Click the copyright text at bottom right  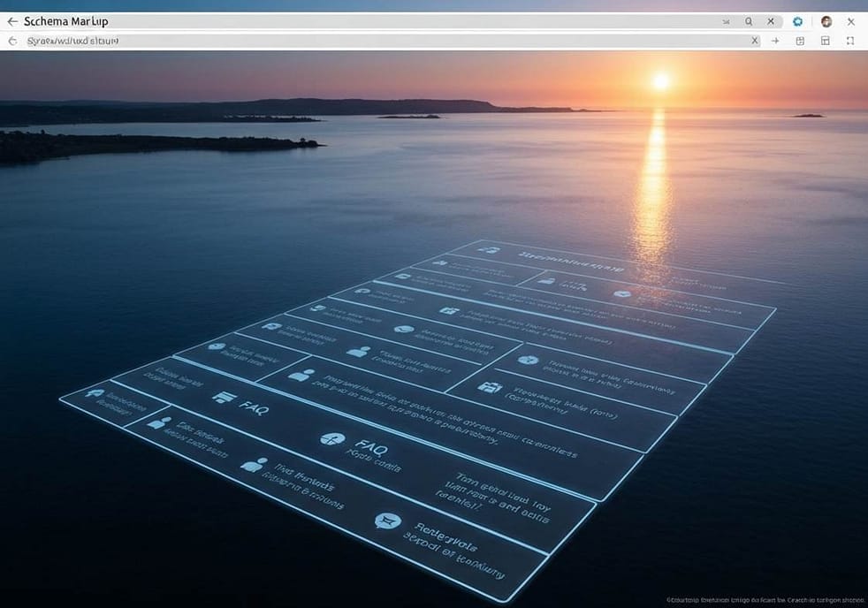click(x=765, y=599)
